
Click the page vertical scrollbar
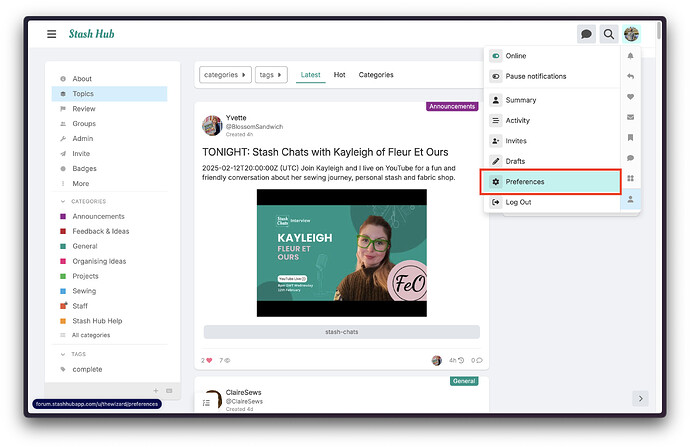point(659,30)
